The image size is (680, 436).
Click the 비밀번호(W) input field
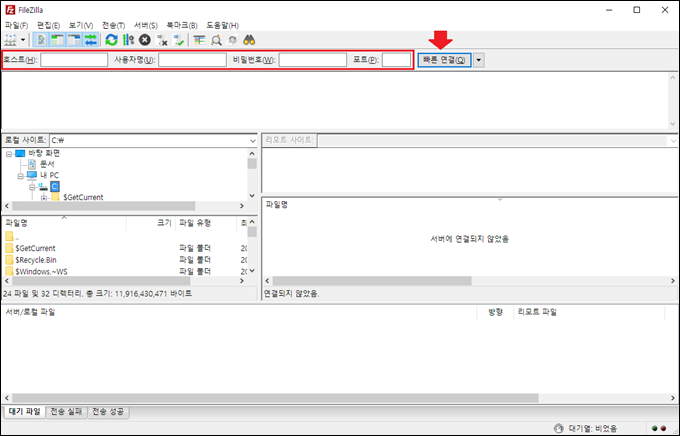tap(313, 60)
